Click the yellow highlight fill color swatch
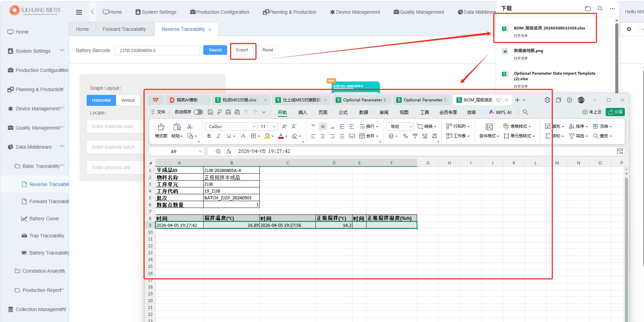Image resolution: width=644 pixels, height=322 pixels. pyautogui.click(x=267, y=136)
